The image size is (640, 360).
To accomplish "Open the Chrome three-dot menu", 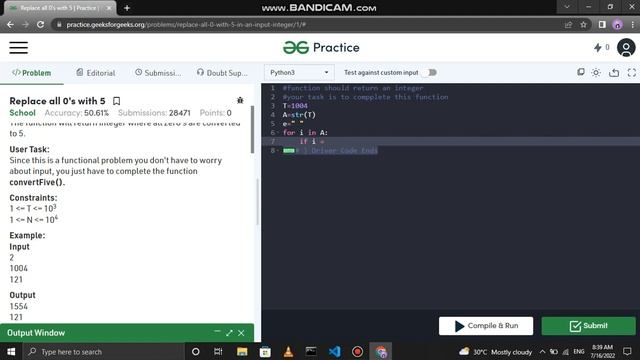I will pos(633,24).
